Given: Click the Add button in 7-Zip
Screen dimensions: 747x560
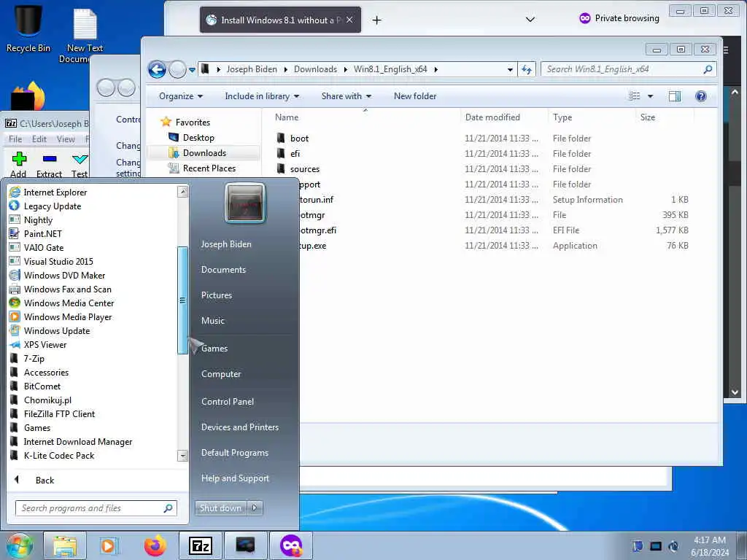Looking at the screenshot, I should point(18,165).
